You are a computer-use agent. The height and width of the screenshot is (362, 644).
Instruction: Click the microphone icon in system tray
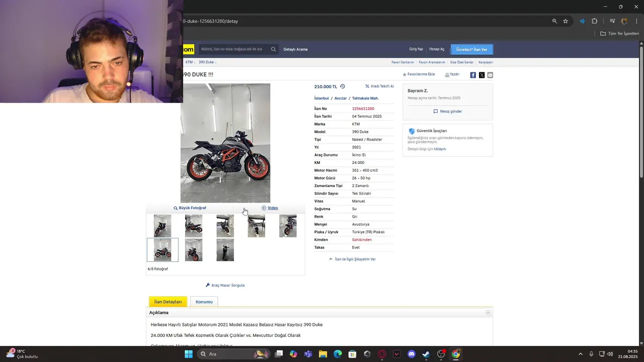click(x=591, y=354)
